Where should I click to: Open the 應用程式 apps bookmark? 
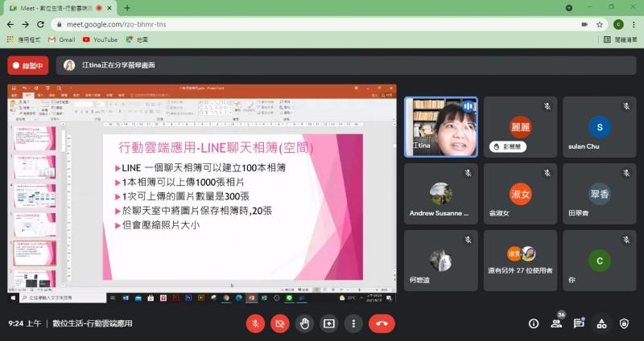point(24,39)
